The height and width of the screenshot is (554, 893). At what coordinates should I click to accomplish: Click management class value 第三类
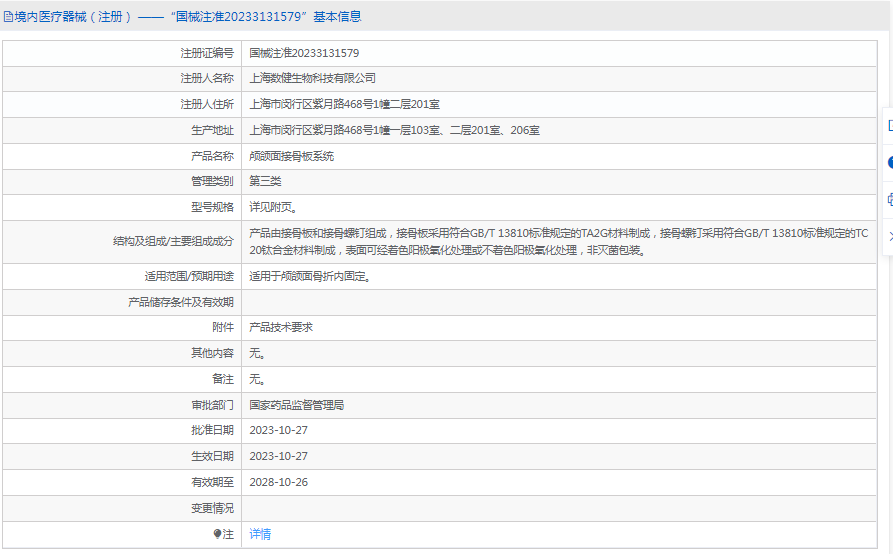pyautogui.click(x=265, y=181)
